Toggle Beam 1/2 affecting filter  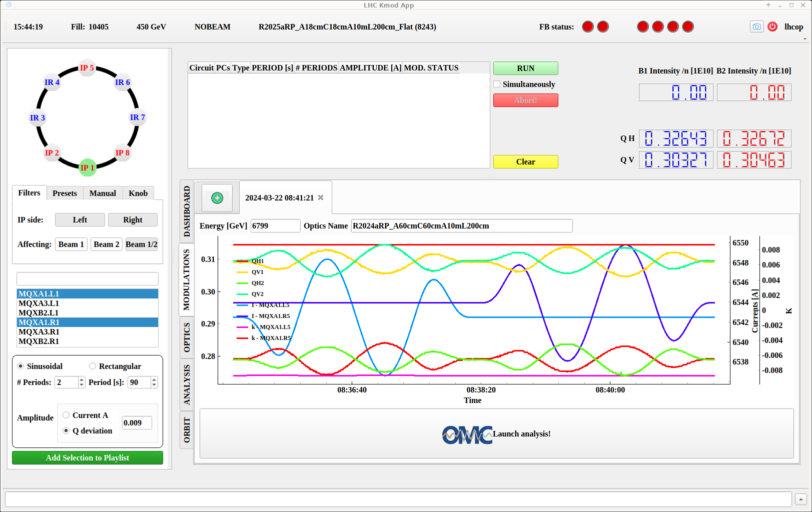pyautogui.click(x=142, y=244)
